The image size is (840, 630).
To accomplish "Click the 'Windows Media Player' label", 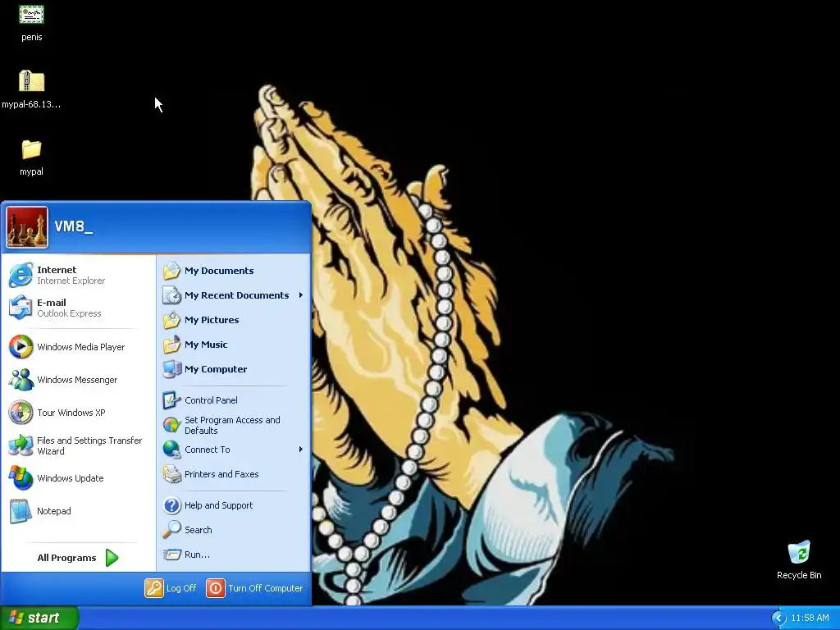I will tap(81, 347).
